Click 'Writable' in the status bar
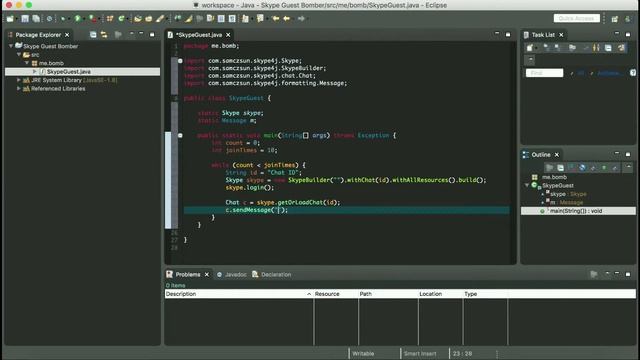Viewport: 640px width, 360px height. (363, 353)
